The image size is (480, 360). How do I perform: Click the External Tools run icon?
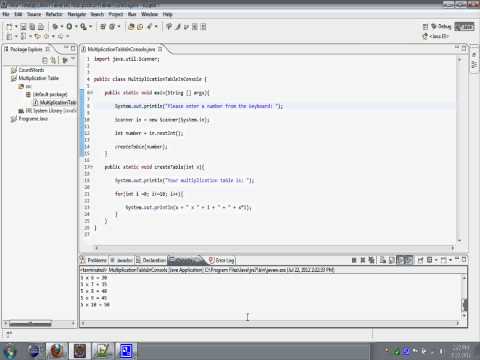click(83, 27)
